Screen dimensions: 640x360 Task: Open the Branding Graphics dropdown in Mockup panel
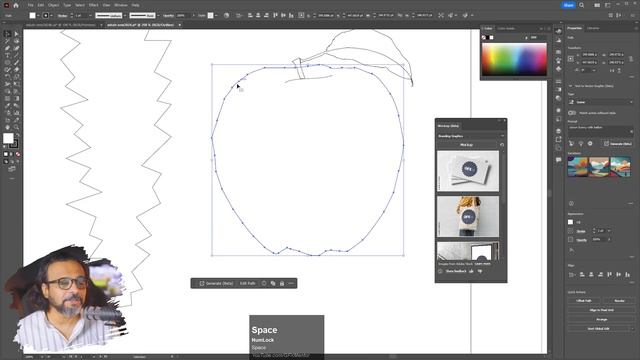471,136
